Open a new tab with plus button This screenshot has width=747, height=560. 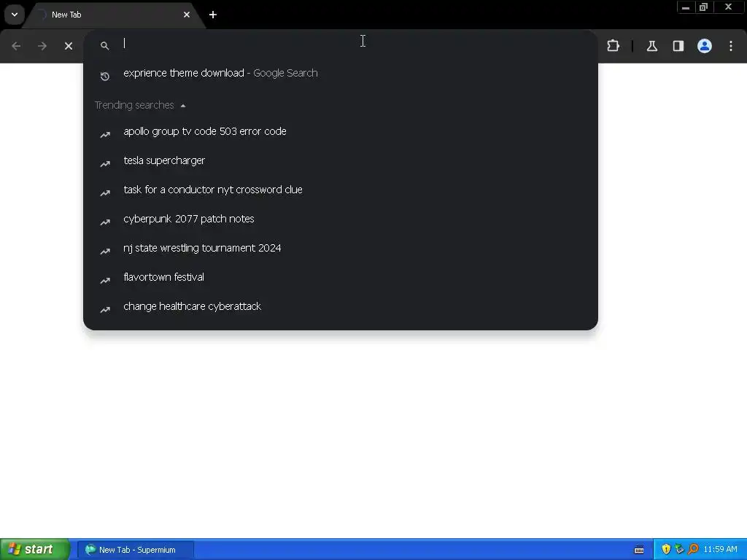[213, 15]
